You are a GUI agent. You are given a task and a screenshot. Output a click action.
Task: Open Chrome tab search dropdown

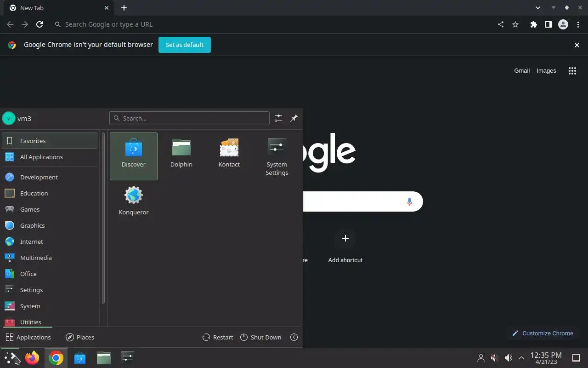[x=538, y=8]
